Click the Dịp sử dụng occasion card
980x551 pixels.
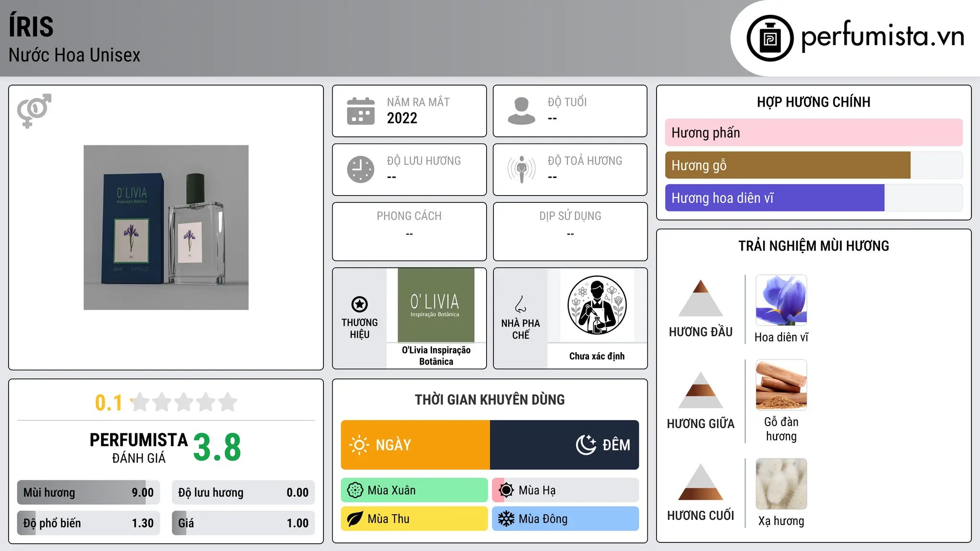point(570,231)
